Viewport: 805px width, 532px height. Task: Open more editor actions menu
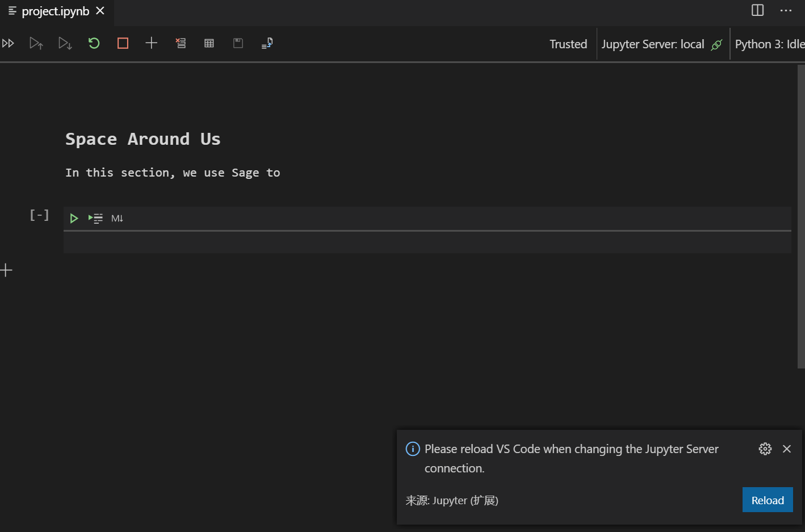(x=786, y=10)
